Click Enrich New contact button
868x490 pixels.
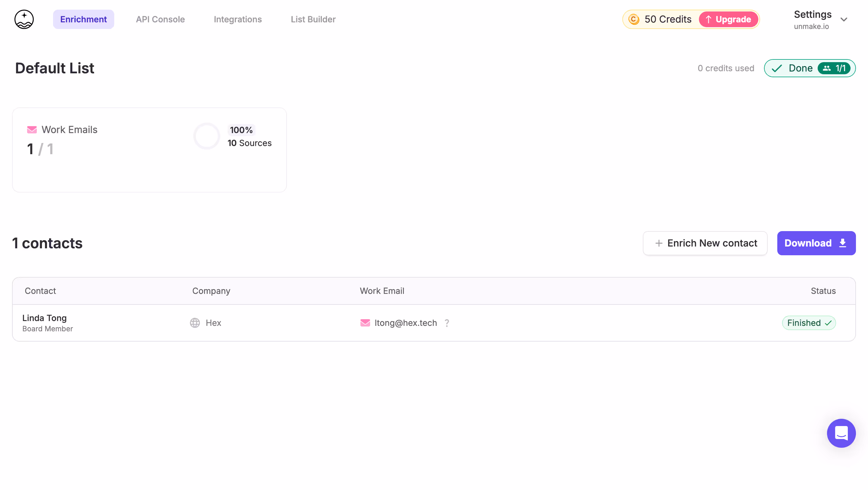[x=705, y=243]
